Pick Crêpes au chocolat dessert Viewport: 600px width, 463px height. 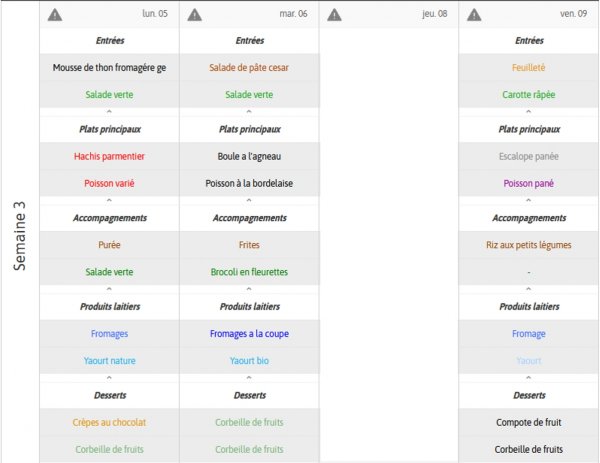point(109,422)
